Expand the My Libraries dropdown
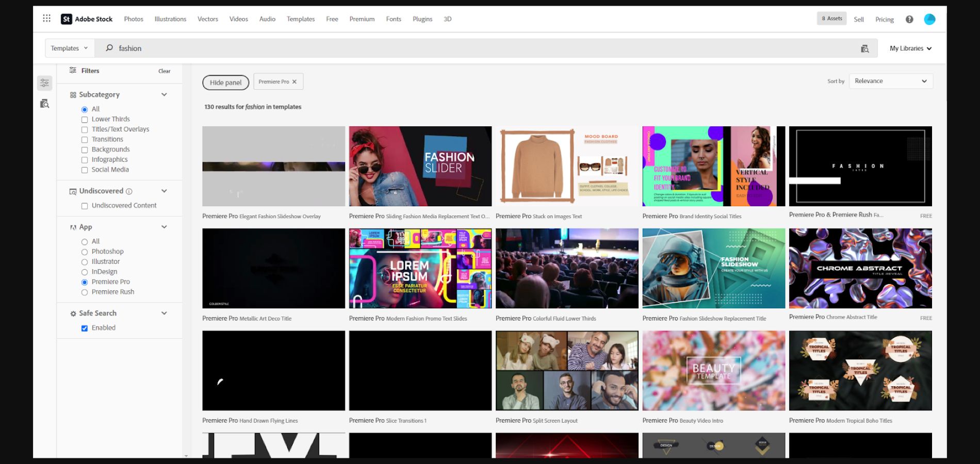980x464 pixels. pyautogui.click(x=910, y=48)
